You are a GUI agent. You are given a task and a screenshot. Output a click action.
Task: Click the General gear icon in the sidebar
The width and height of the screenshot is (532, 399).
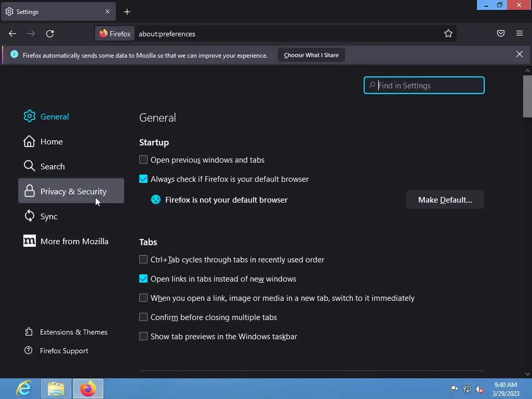click(30, 116)
